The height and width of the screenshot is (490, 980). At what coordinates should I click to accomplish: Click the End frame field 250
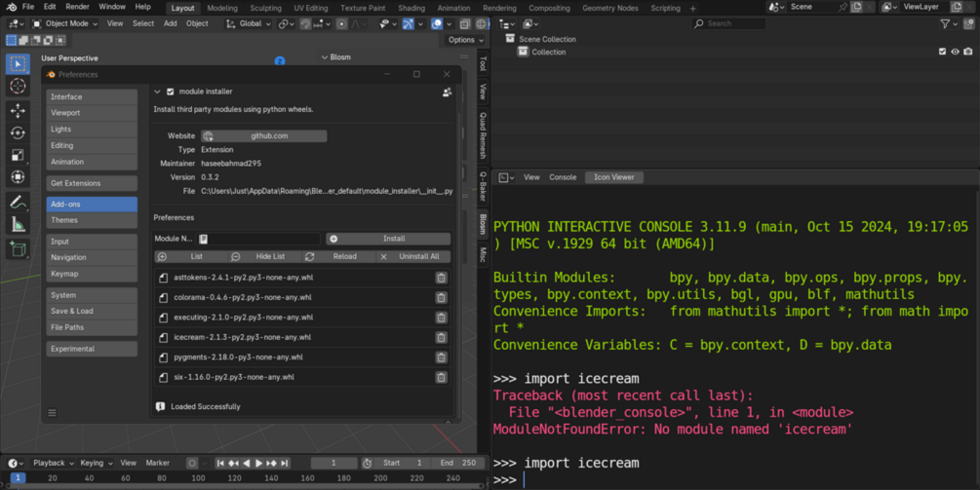tap(458, 463)
